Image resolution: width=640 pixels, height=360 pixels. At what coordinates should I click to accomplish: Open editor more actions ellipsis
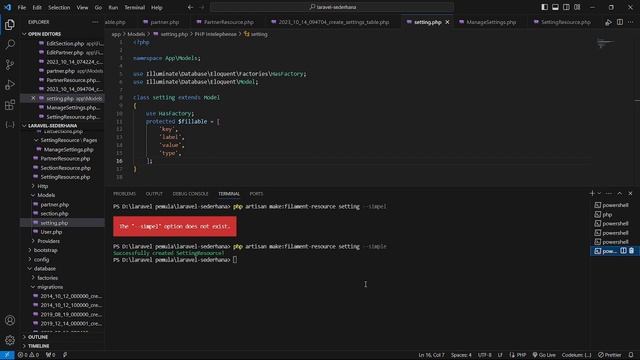pos(631,22)
